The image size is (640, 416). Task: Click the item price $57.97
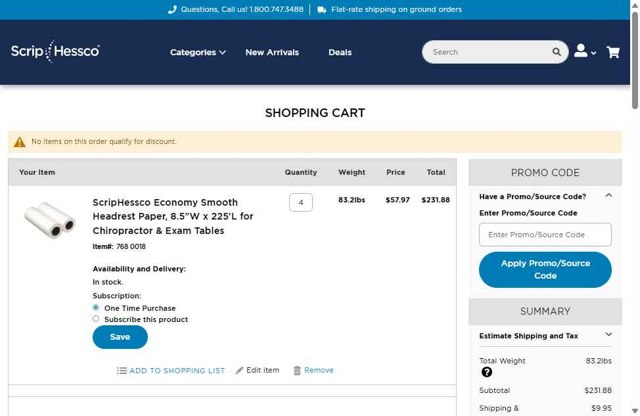pyautogui.click(x=398, y=200)
